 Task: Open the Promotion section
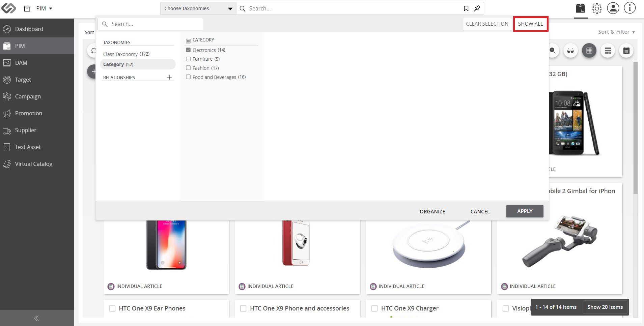tap(37, 113)
